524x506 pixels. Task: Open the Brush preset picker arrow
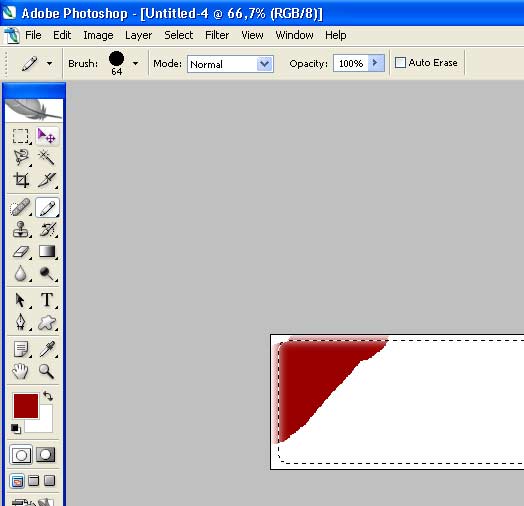[135, 63]
